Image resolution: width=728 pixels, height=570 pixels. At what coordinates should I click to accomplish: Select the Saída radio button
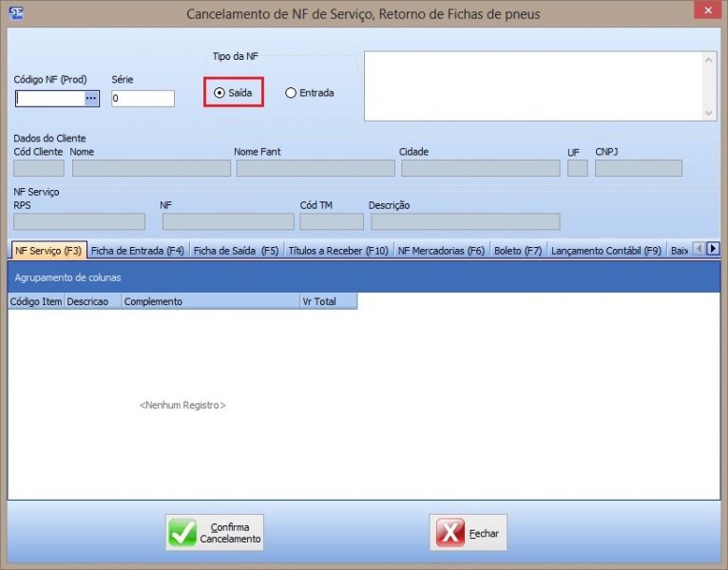coord(220,93)
